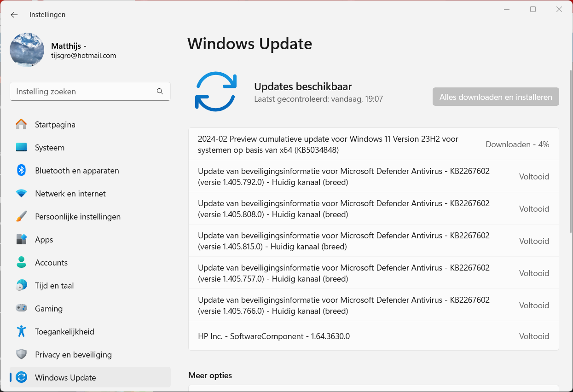
Task: Click the Netwerk en internet wifi icon
Action: [21, 194]
